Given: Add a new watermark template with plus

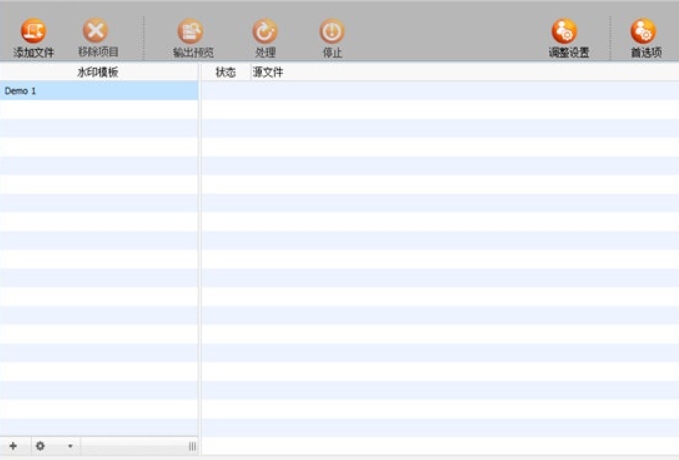Looking at the screenshot, I should (13, 446).
